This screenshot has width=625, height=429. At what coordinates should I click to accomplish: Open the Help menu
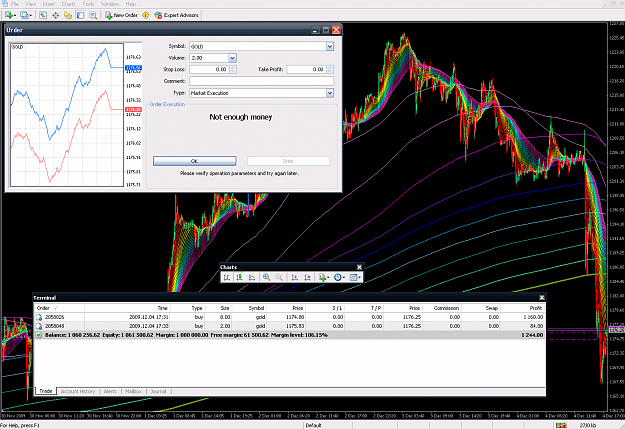click(131, 4)
